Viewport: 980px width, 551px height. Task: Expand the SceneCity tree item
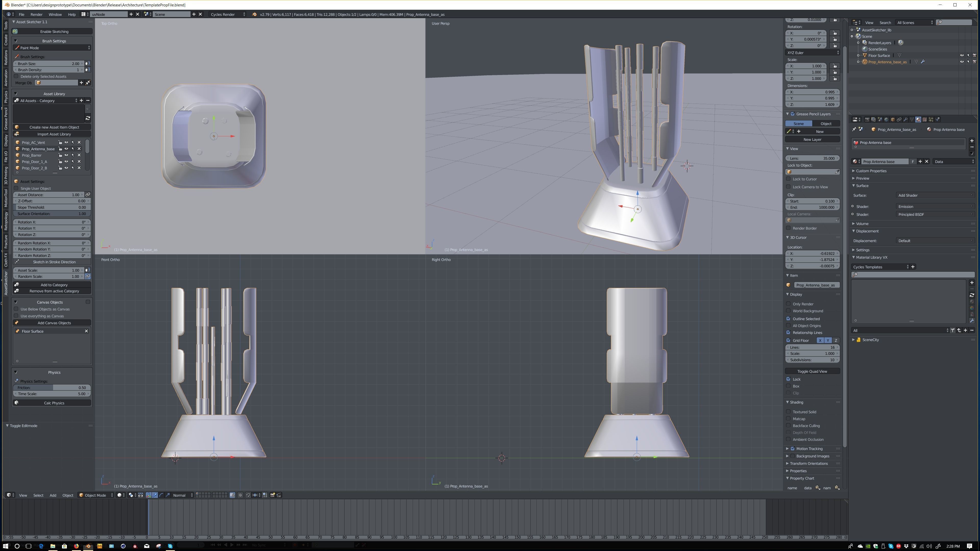853,340
